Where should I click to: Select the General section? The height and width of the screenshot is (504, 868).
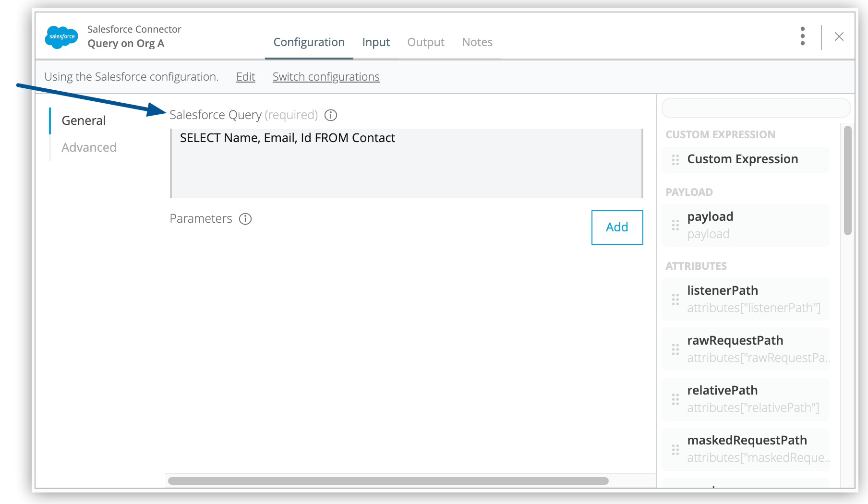84,120
